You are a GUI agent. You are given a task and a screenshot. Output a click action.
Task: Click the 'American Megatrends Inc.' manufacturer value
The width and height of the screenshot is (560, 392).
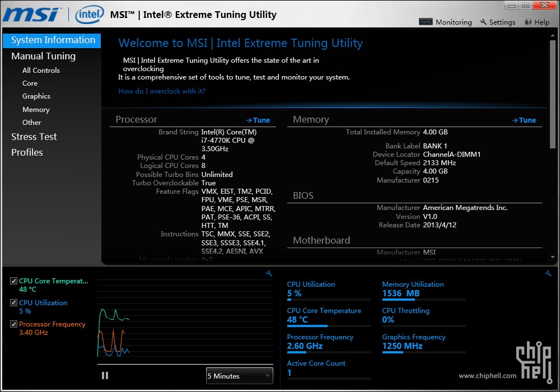[x=465, y=208]
